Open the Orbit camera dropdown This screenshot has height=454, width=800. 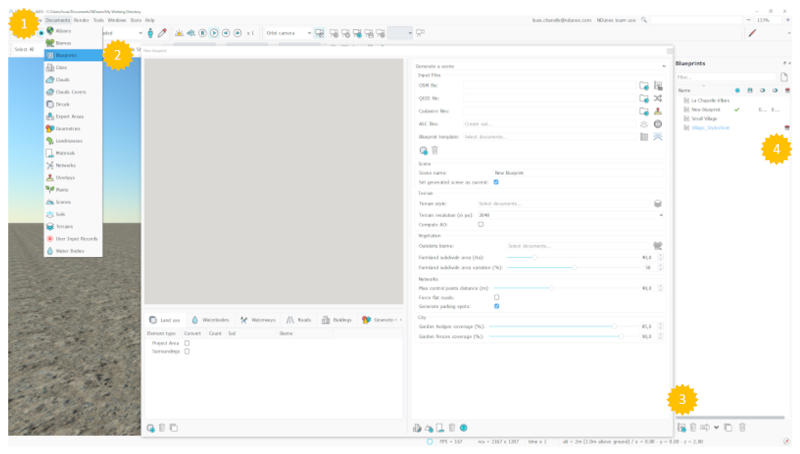pos(309,33)
